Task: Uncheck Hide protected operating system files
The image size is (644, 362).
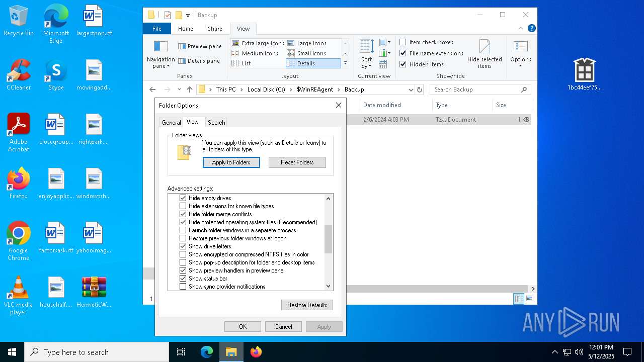Action: click(183, 222)
